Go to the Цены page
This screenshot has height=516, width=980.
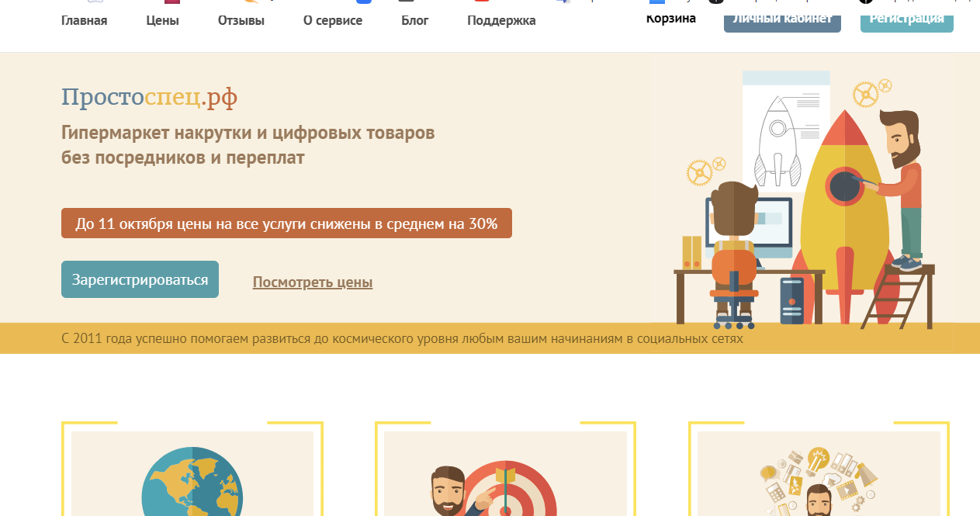pos(162,20)
